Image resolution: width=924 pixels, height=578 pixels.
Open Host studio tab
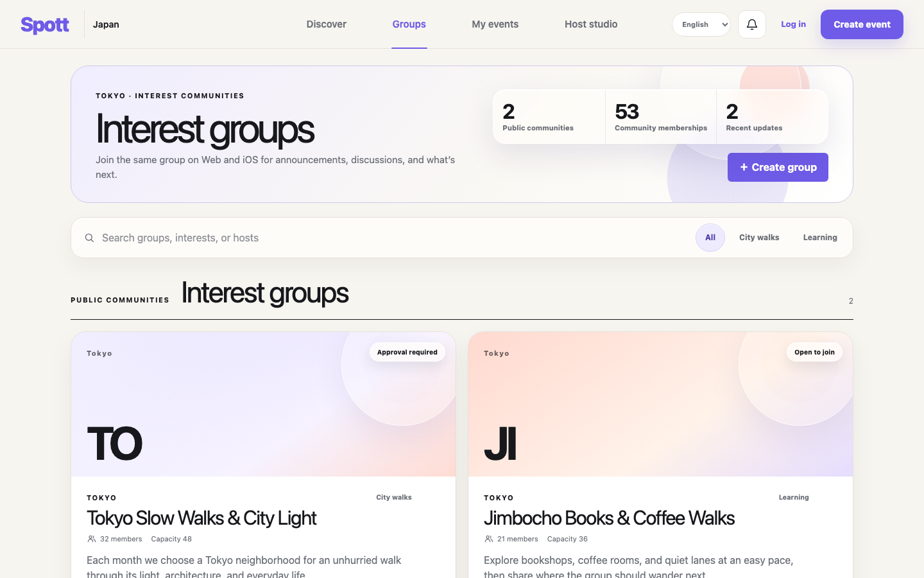click(591, 24)
